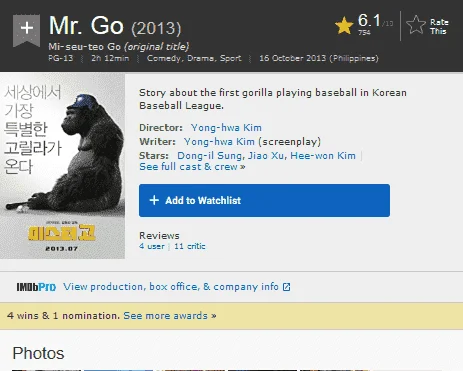463x371 pixels.
Task: Click the IMDbPro logo
Action: click(36, 287)
